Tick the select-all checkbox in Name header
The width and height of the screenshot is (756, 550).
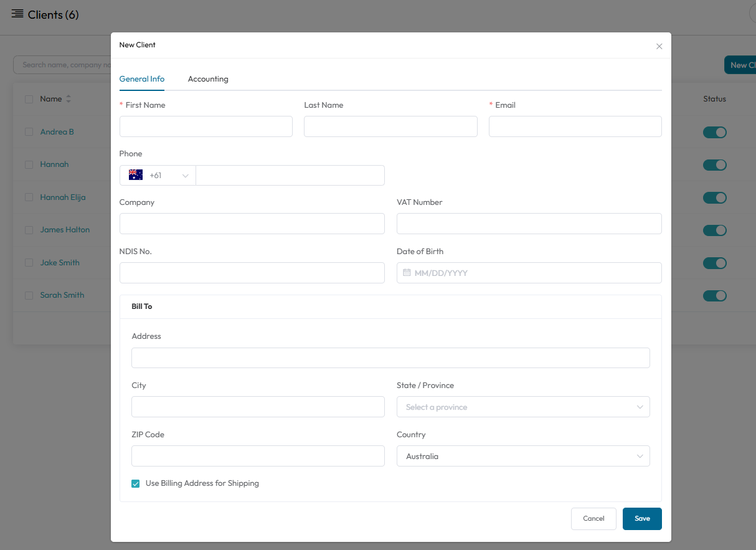[29, 99]
